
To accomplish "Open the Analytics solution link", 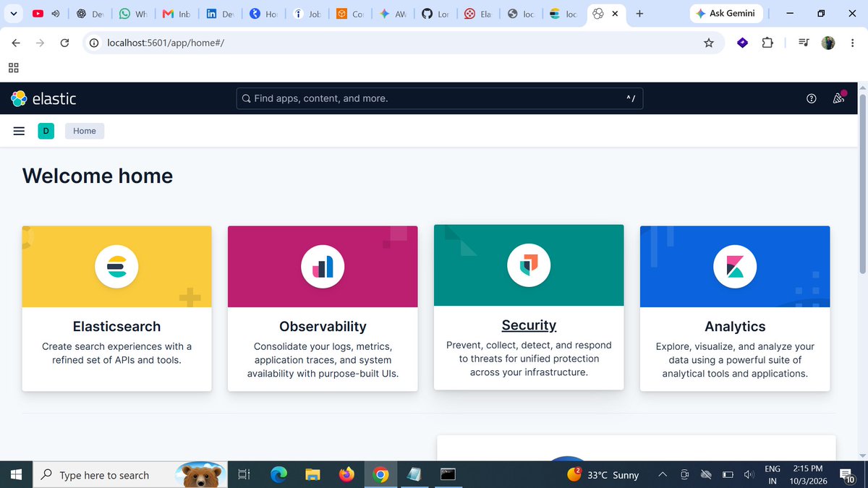I will [735, 327].
